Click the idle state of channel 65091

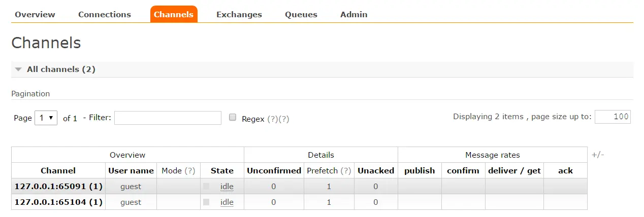tap(227, 187)
